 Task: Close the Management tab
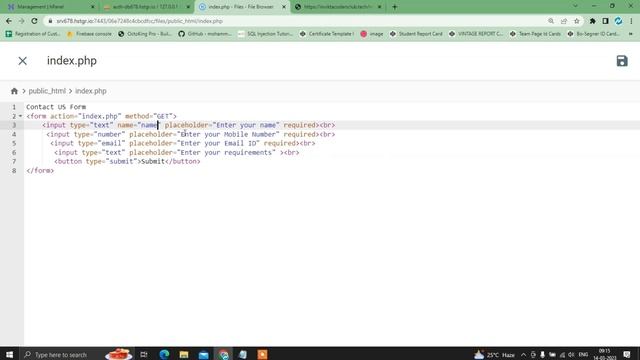pos(93,7)
